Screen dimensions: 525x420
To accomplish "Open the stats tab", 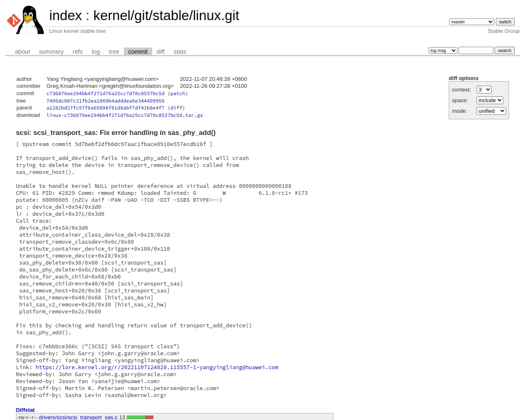I will coord(180,52).
